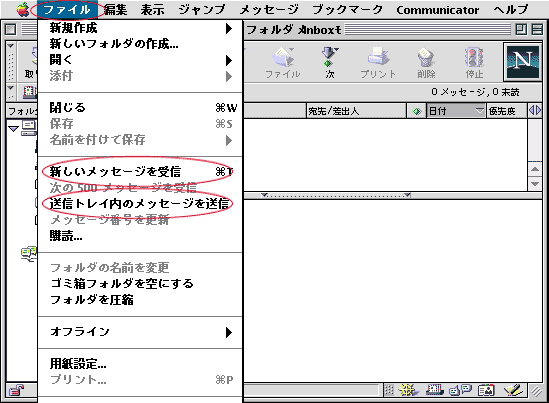
Task: Open the Composer pencil icon in status bar
Action: pyautogui.click(x=513, y=390)
